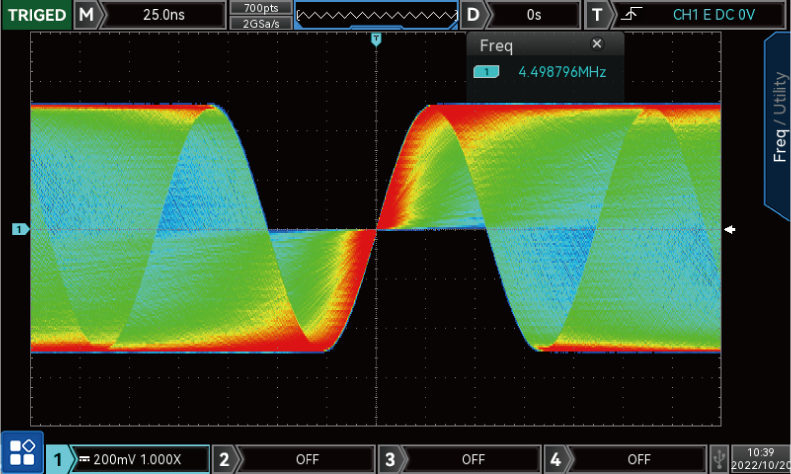Click the D delay label
This screenshot has width=791, height=474.
[473, 15]
